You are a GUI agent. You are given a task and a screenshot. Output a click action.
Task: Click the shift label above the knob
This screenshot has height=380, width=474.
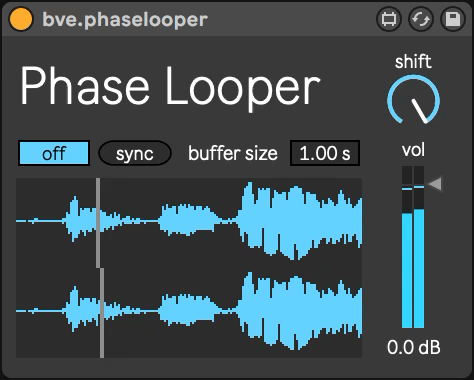point(413,62)
